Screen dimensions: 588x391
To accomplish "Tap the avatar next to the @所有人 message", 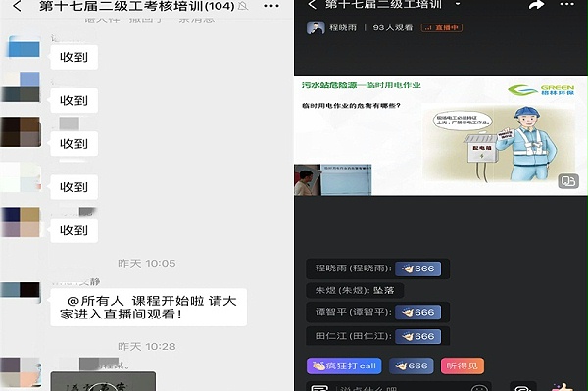I will coord(21,292).
